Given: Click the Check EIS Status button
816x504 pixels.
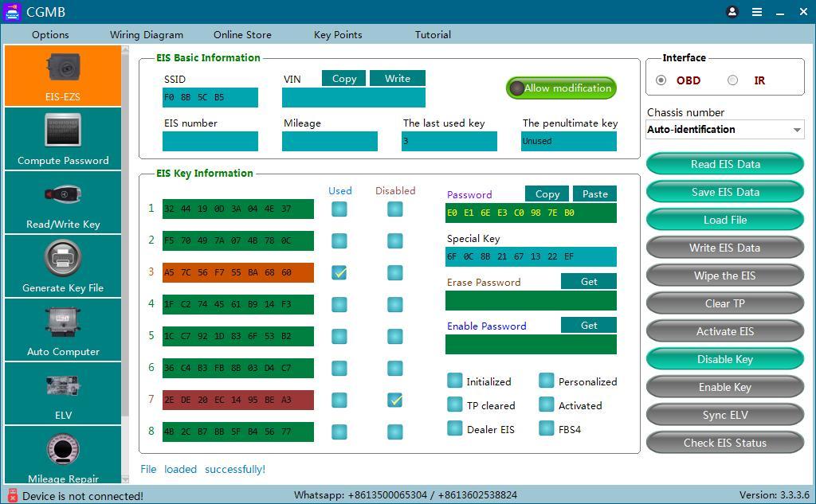Looking at the screenshot, I should (x=725, y=443).
